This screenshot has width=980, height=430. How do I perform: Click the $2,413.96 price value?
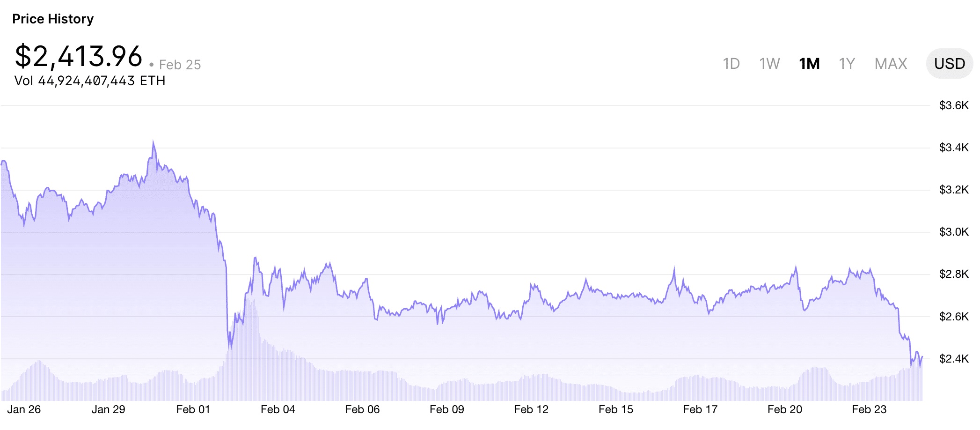point(78,56)
